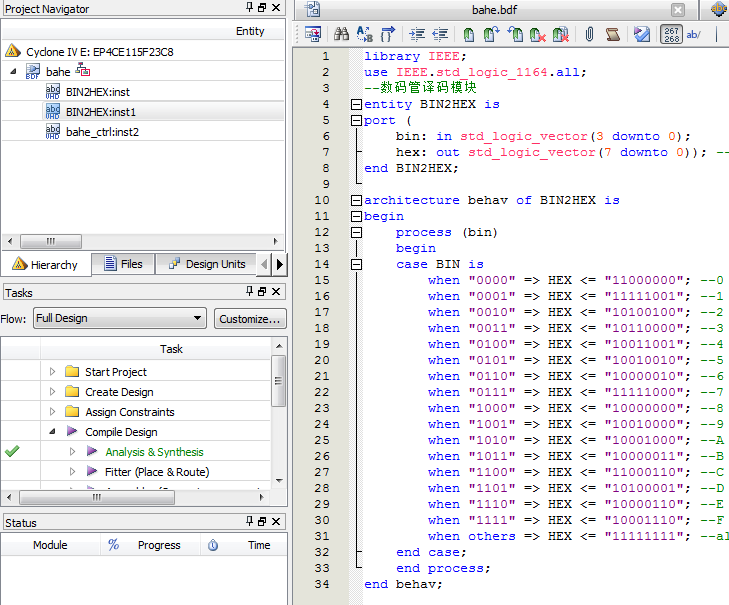Screen dimensions: 729x605
Task: Toggle bookmark on the current line
Action: [x=469, y=34]
